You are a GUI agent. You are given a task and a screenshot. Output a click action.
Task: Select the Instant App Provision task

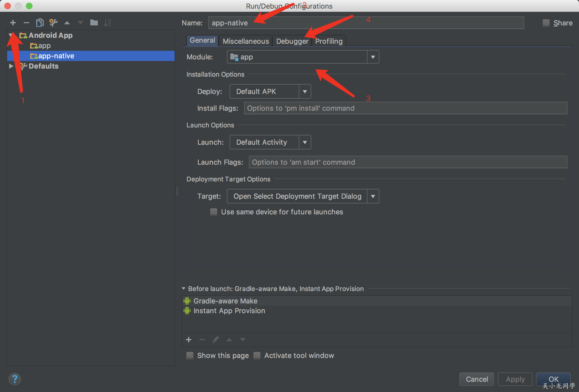coord(377,311)
